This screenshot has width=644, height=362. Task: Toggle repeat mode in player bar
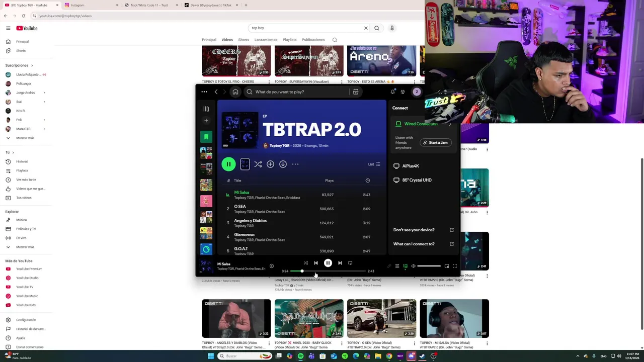350,263
